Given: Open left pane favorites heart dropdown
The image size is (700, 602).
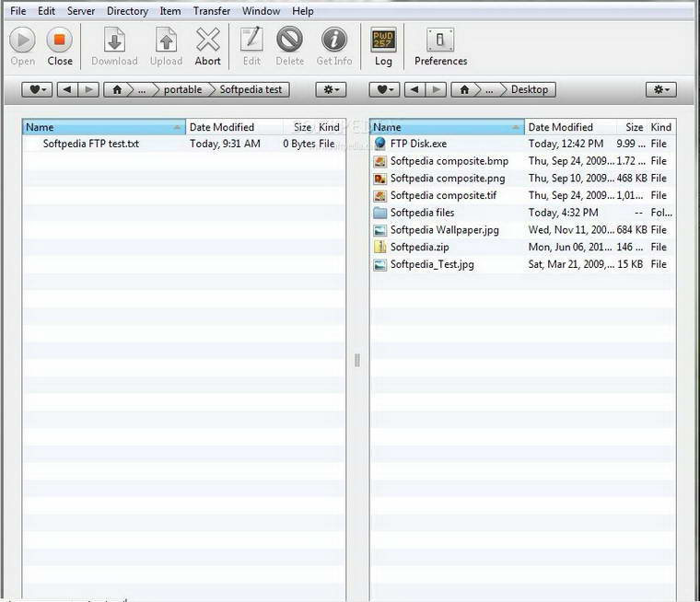Looking at the screenshot, I should [37, 89].
